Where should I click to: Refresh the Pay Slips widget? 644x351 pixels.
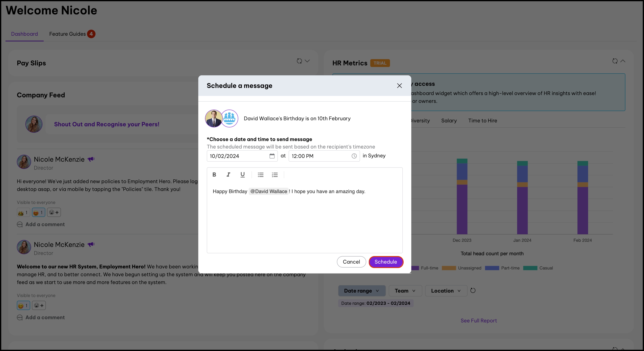pos(299,61)
